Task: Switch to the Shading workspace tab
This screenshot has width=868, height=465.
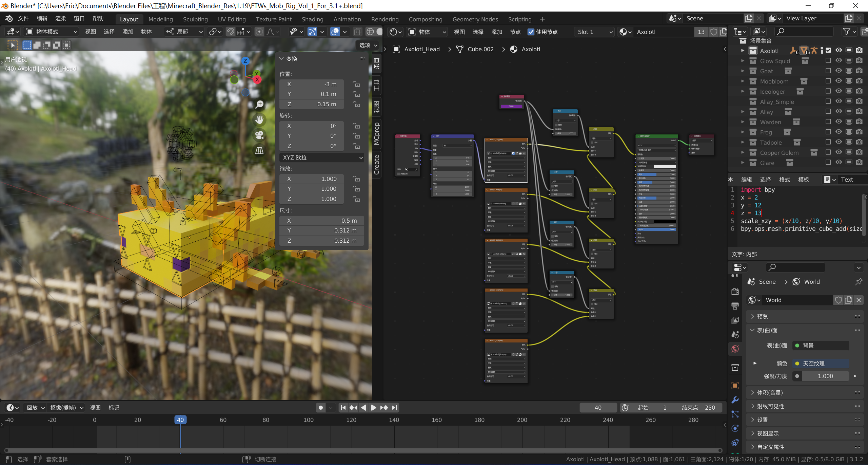Action: tap(312, 19)
